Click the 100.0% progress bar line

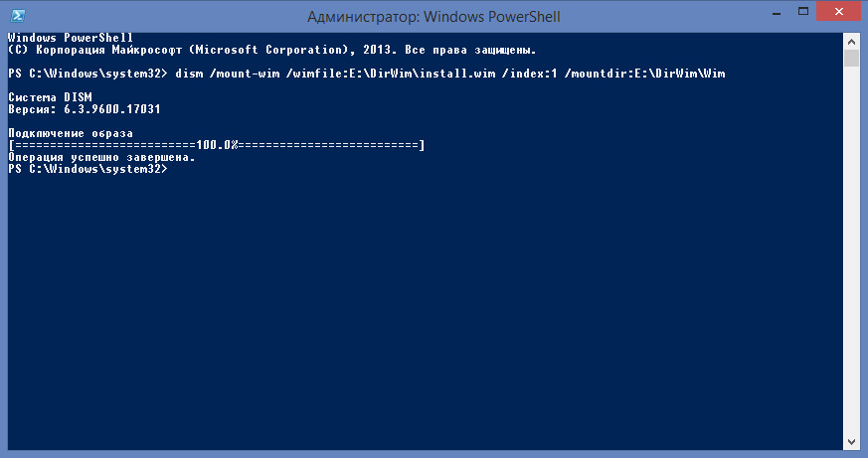tap(216, 146)
